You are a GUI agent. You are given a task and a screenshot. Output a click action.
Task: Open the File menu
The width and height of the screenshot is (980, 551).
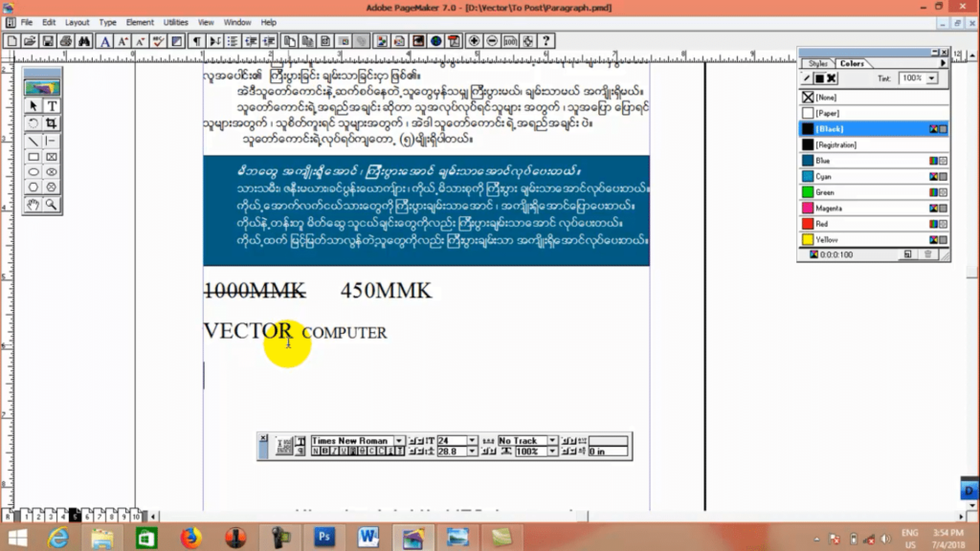click(x=26, y=22)
